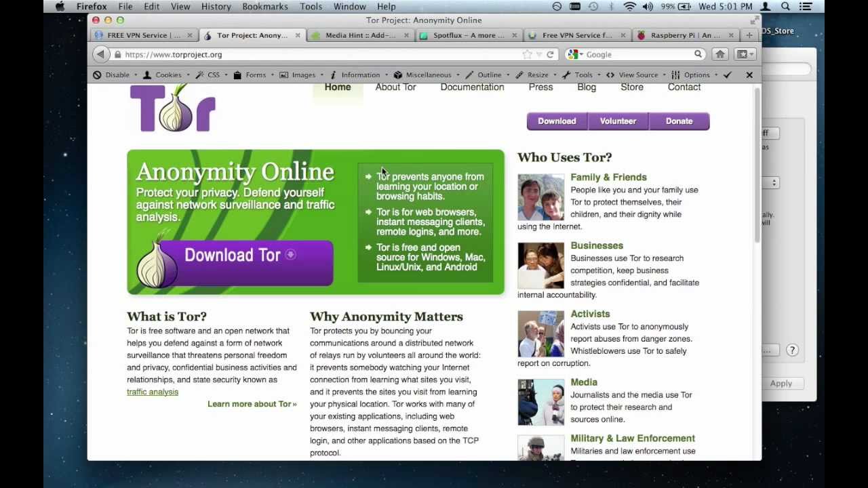Open the Miscellaneous toolbar menu
This screenshot has height=488, width=868.
(426, 75)
